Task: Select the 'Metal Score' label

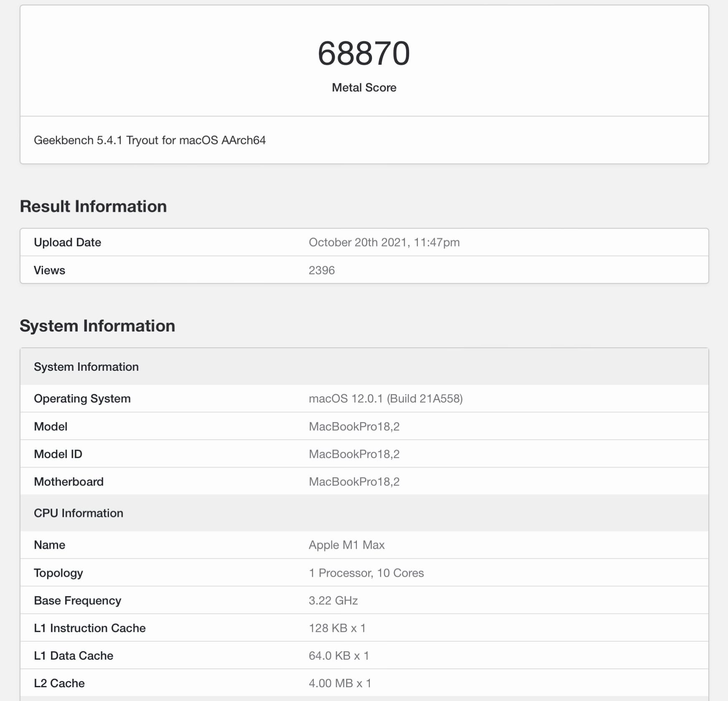Action: [x=364, y=88]
